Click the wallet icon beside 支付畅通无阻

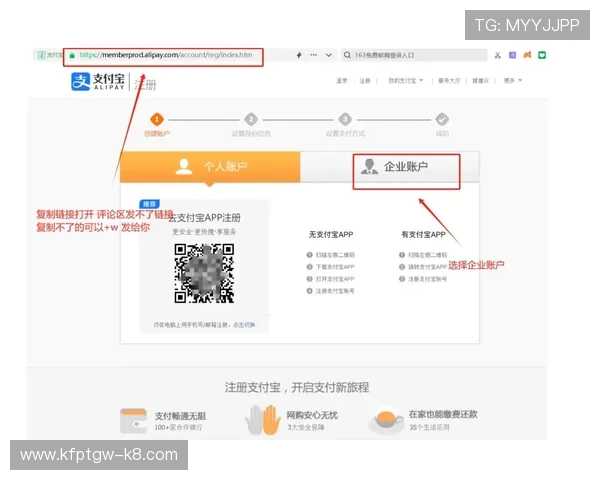pyautogui.click(x=133, y=421)
